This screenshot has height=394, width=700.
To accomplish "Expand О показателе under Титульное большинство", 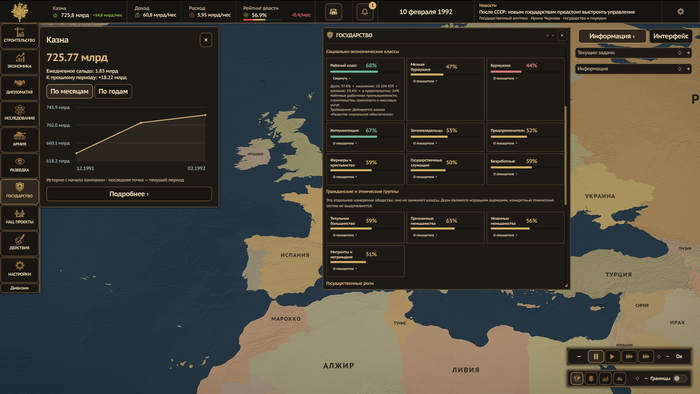I will 345,235.
